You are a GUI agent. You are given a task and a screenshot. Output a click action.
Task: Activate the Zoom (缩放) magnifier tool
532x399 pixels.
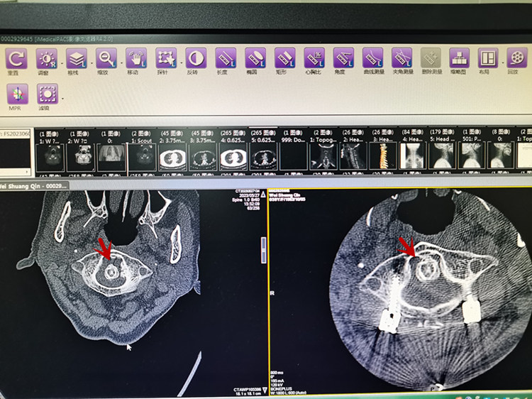pos(106,58)
